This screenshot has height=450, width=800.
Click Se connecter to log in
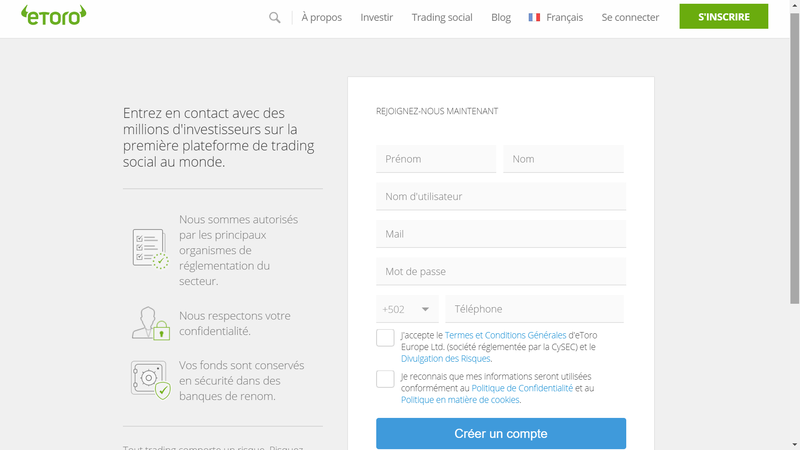coord(630,17)
